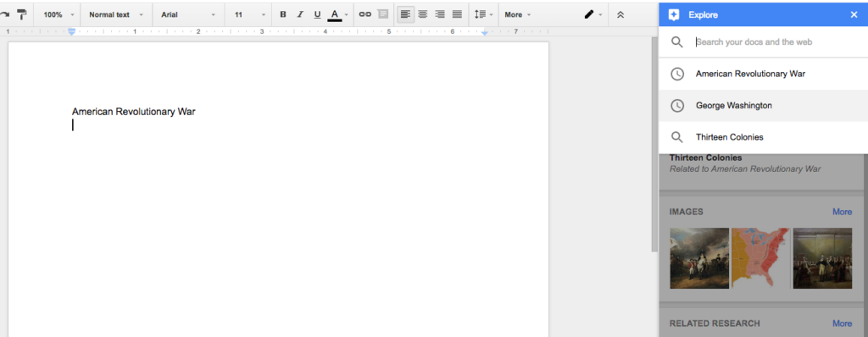The height and width of the screenshot is (337, 868).
Task: Open the font size 11 dropdown
Action: (x=249, y=14)
